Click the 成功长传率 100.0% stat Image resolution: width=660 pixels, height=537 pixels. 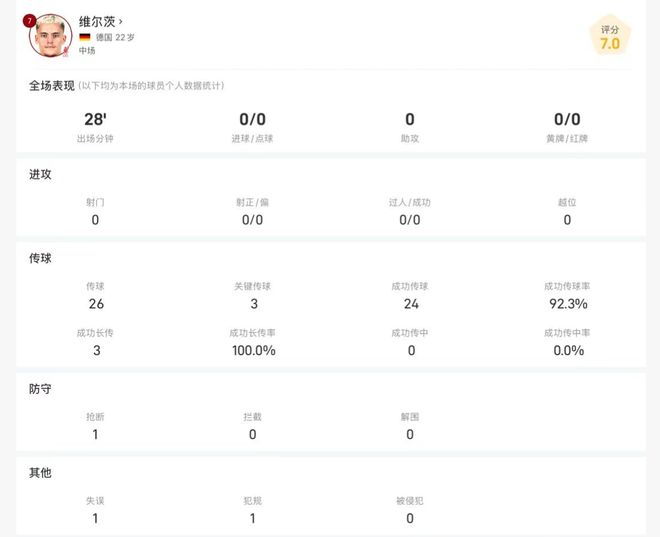point(252,350)
